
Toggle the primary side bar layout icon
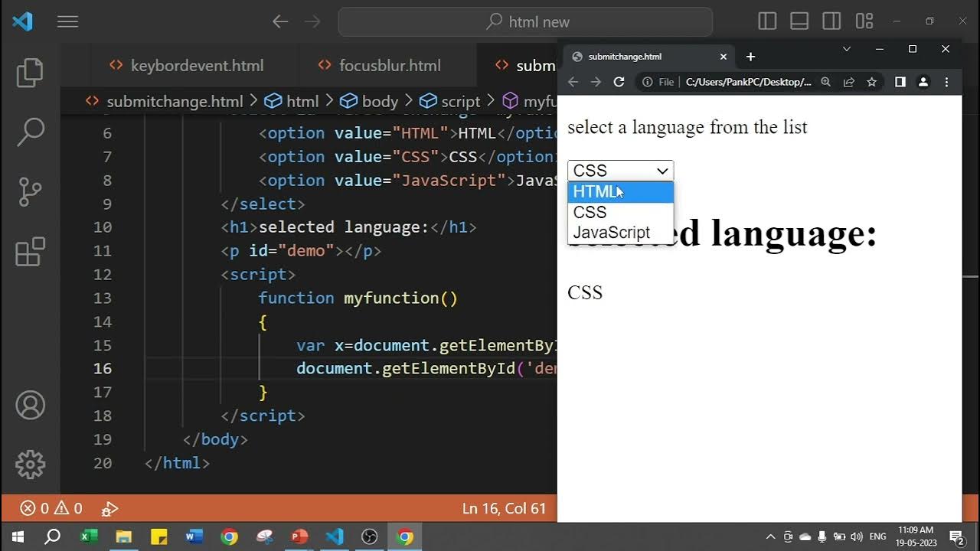click(767, 21)
